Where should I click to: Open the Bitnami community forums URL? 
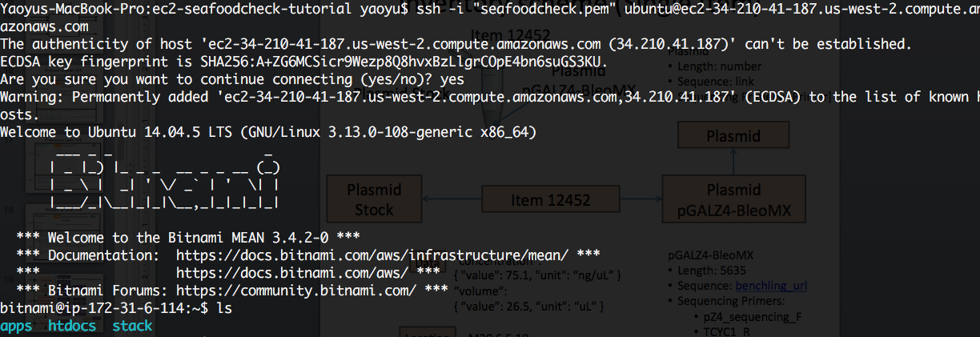click(x=296, y=290)
